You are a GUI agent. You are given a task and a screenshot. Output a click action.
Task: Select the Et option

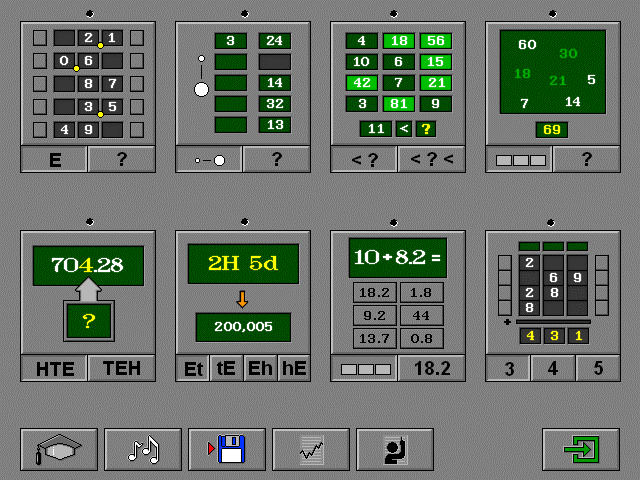tap(193, 368)
